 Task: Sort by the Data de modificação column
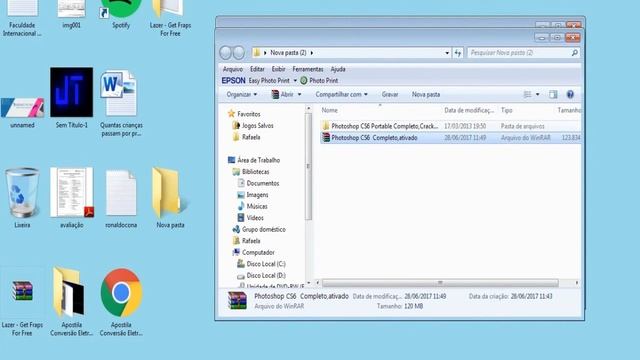(x=469, y=110)
